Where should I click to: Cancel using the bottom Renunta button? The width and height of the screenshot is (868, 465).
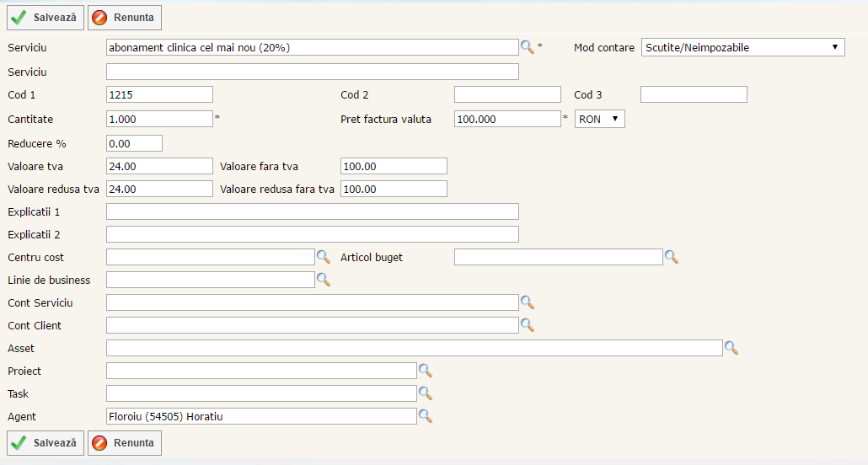[124, 443]
